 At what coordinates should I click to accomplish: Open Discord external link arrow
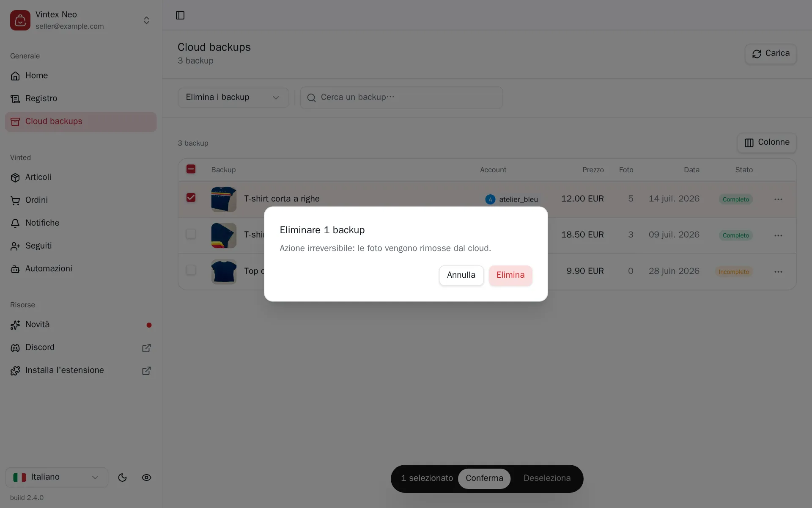click(146, 348)
